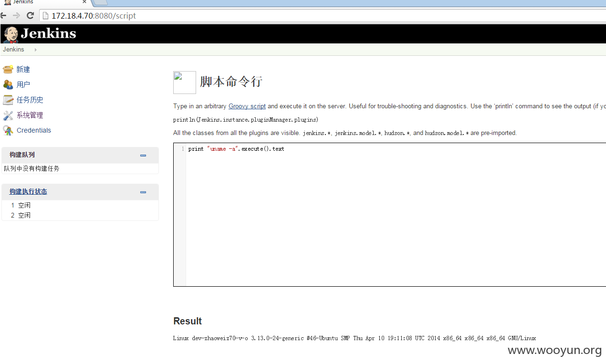Select executor row 1 空闲

80,205
